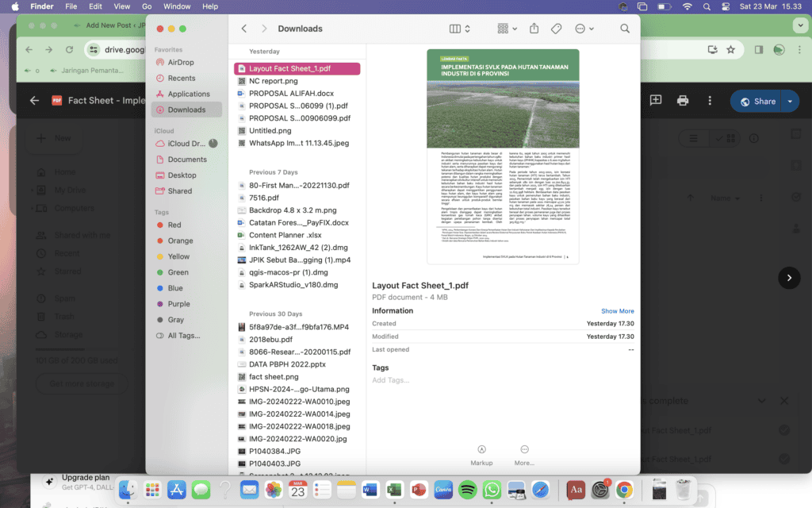Click the Finder search magnifier
Image resolution: width=812 pixels, height=508 pixels.
click(x=625, y=29)
